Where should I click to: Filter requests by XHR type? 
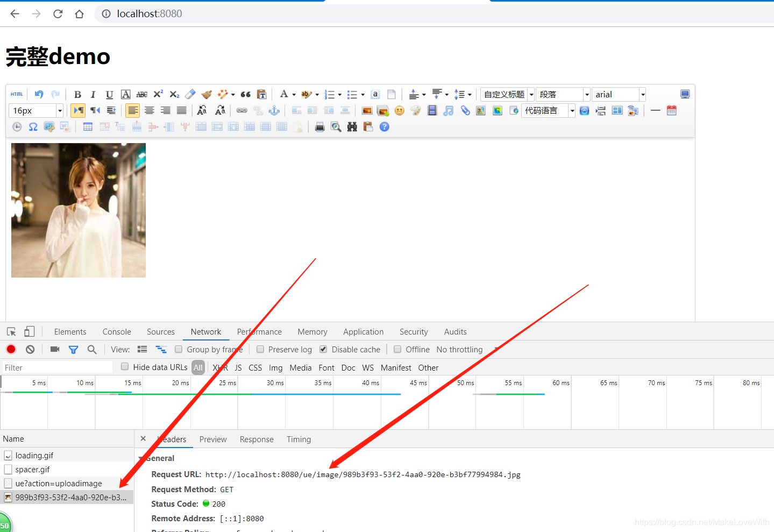(220, 368)
